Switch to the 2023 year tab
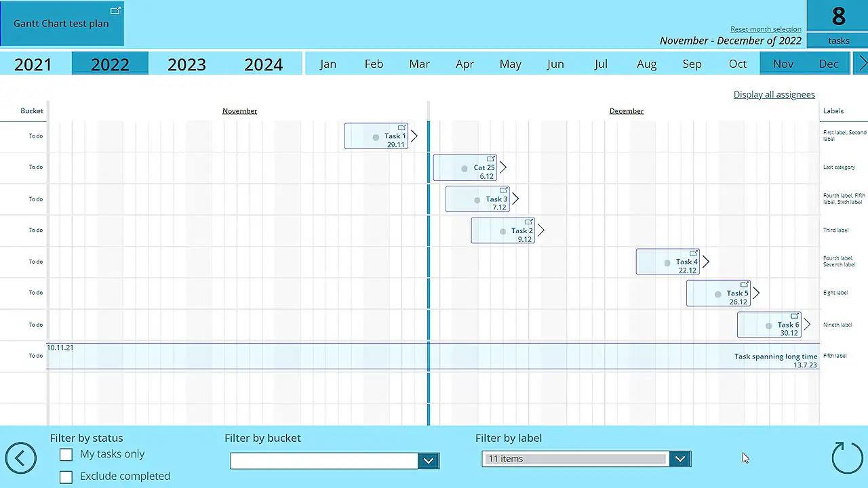Viewport: 868px width, 488px height. click(x=186, y=64)
